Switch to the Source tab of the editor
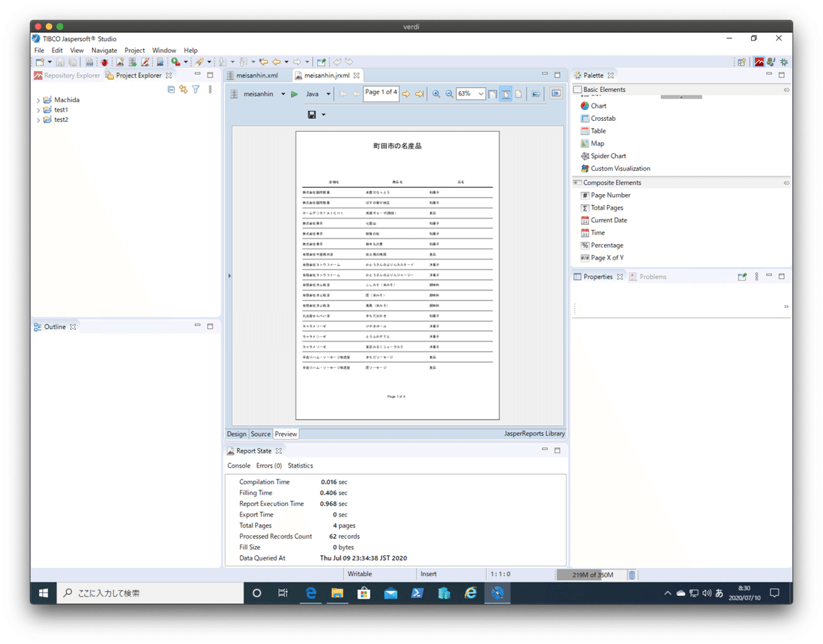The image size is (823, 644). (261, 433)
